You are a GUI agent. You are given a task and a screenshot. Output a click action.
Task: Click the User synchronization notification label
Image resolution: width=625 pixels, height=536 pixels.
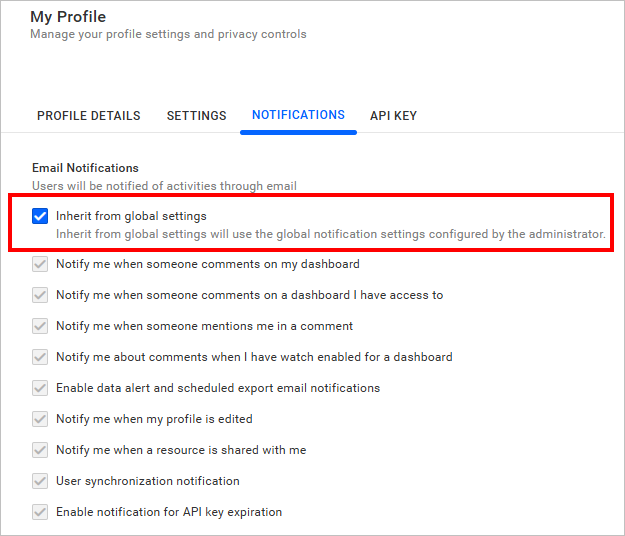pos(148,481)
